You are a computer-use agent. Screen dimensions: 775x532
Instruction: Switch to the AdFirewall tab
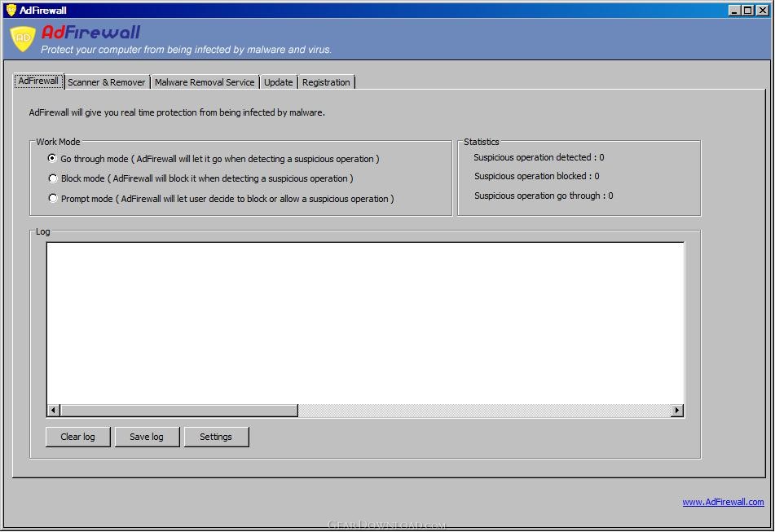[x=38, y=81]
